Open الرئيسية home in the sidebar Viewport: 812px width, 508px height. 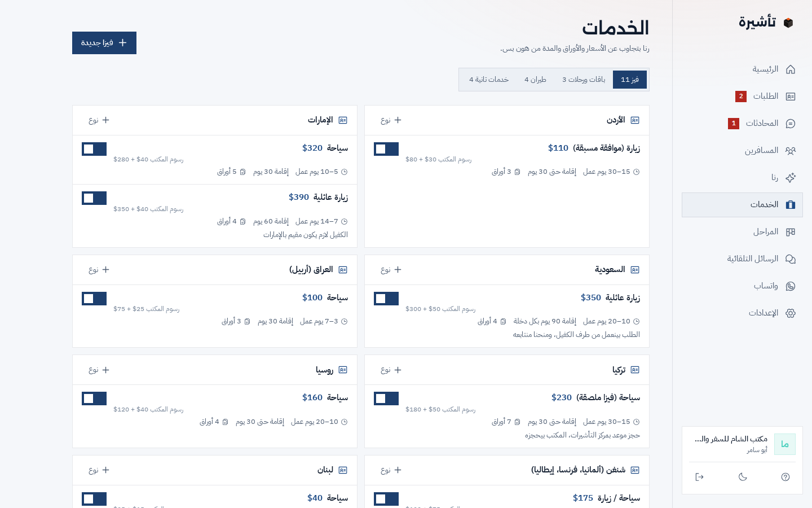pos(742,69)
